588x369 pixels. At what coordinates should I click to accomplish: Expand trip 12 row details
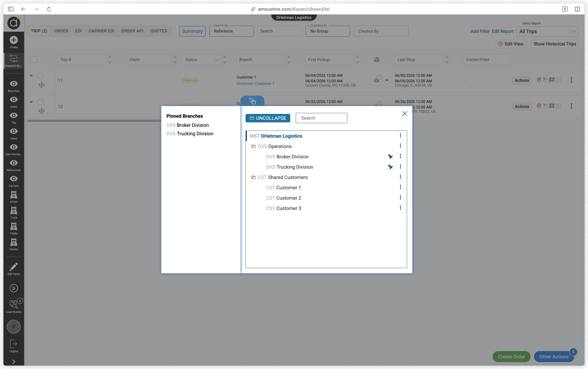click(31, 102)
